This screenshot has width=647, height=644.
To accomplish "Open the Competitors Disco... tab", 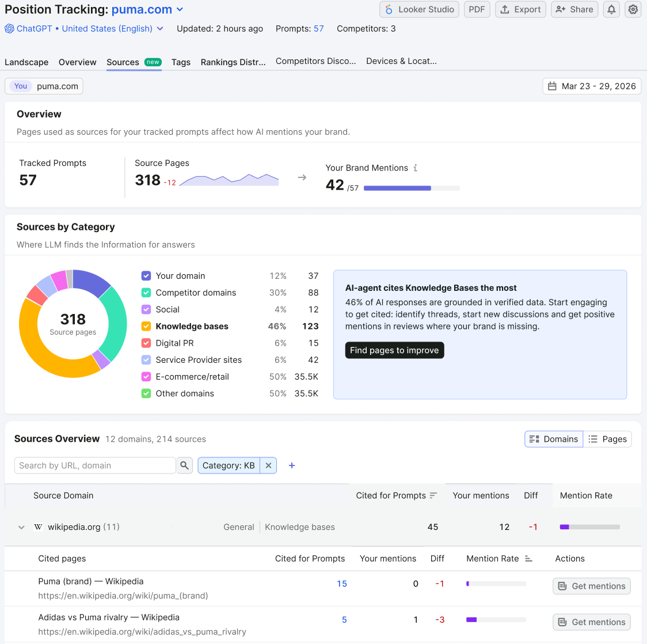I will pos(315,61).
